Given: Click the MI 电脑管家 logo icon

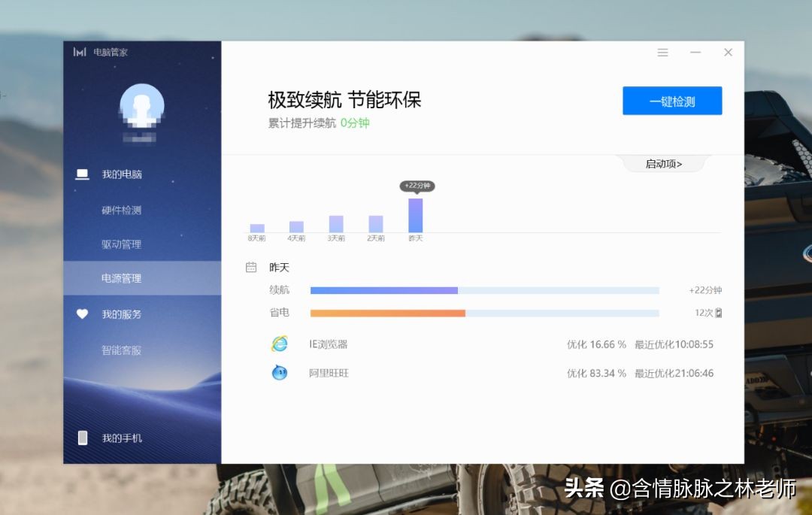Looking at the screenshot, I should point(79,51).
